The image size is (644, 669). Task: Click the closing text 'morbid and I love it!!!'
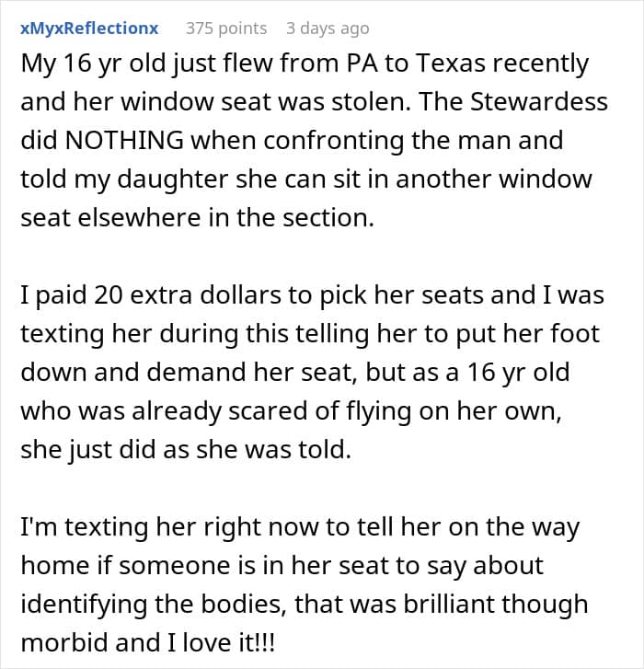pos(147,643)
